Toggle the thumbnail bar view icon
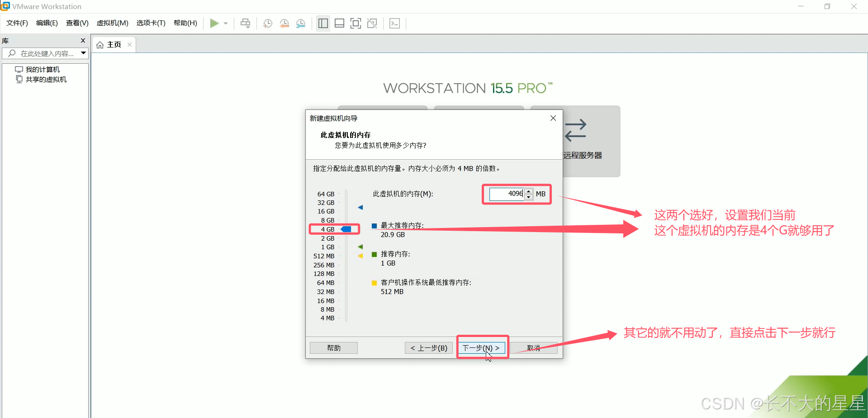 pyautogui.click(x=339, y=23)
